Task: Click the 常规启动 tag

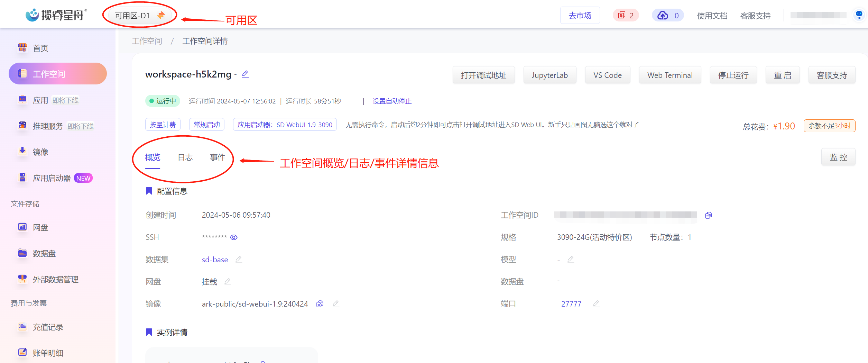Action: [x=207, y=125]
